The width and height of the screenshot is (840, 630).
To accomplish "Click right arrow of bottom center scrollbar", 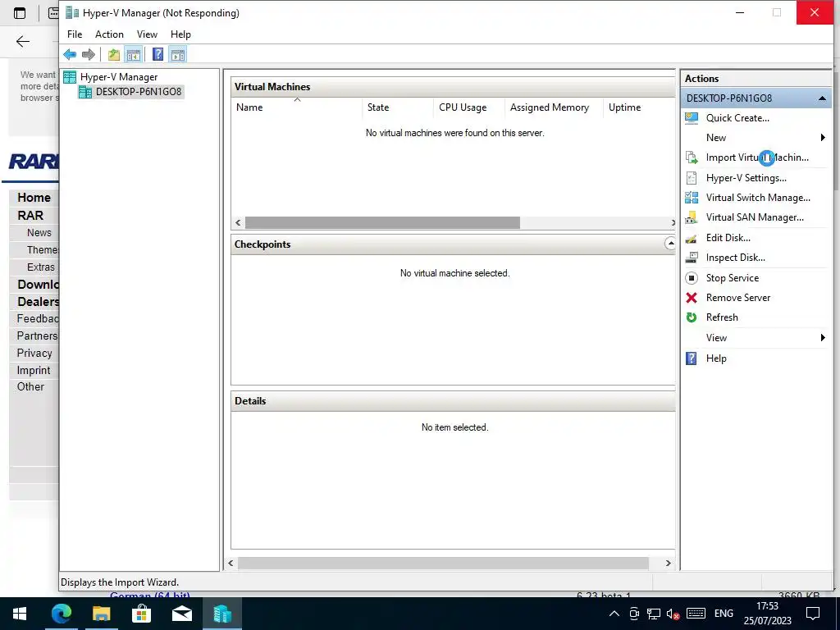I will [x=668, y=563].
